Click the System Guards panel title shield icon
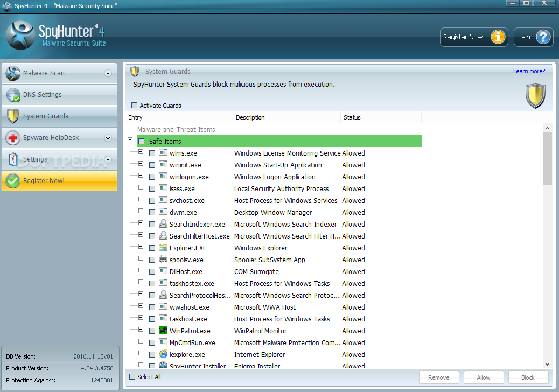Viewport: 559px width, 392px height. coord(135,72)
